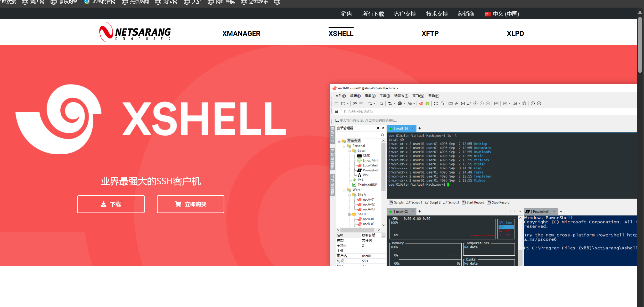This screenshot has height=307, width=644.
Task: Click the red record toolbar icon
Action: click(475, 104)
